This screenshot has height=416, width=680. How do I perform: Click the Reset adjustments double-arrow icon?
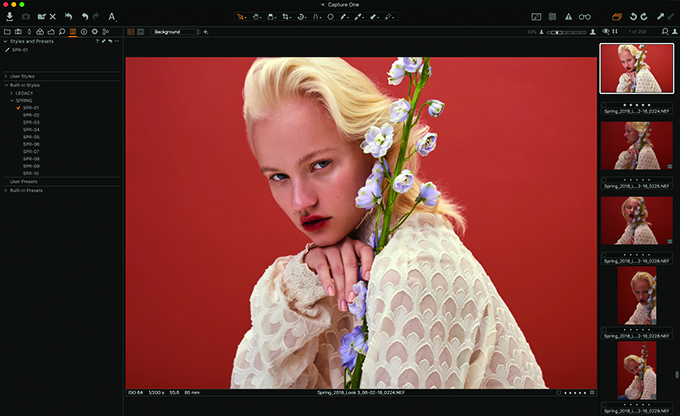pos(69,16)
